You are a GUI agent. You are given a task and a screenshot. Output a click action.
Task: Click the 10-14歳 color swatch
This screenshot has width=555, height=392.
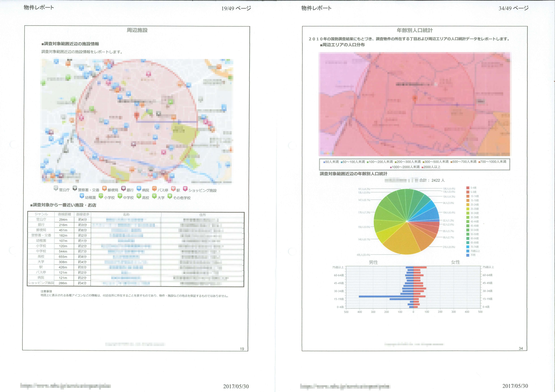[x=468, y=196]
